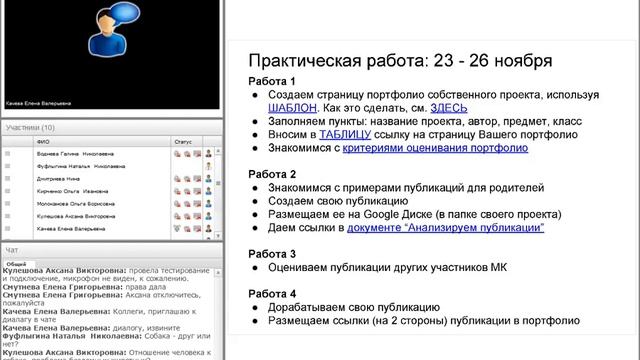Open the ШАБЛОН link
Screen dimensions: 640x360
292,108
